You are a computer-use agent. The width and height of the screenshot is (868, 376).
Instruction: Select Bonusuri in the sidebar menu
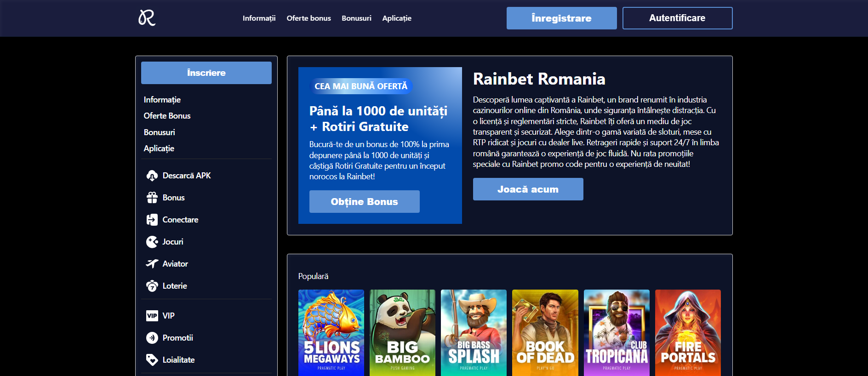pyautogui.click(x=160, y=132)
